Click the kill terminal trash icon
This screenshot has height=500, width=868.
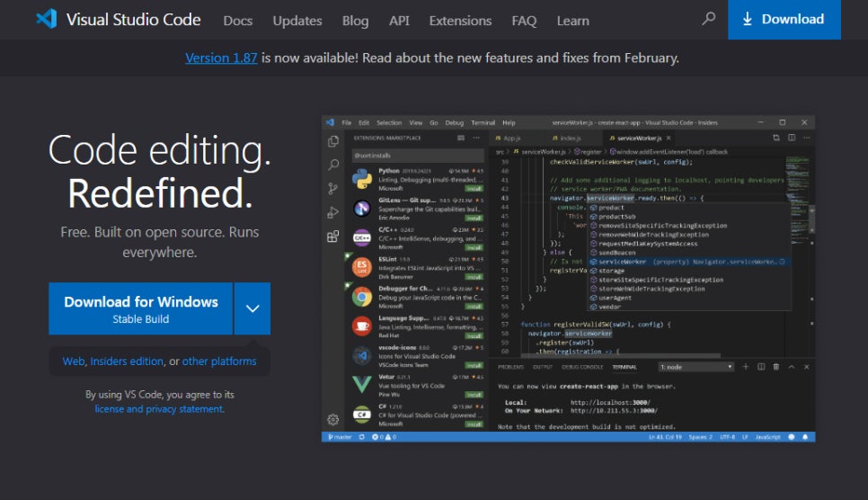point(776,366)
